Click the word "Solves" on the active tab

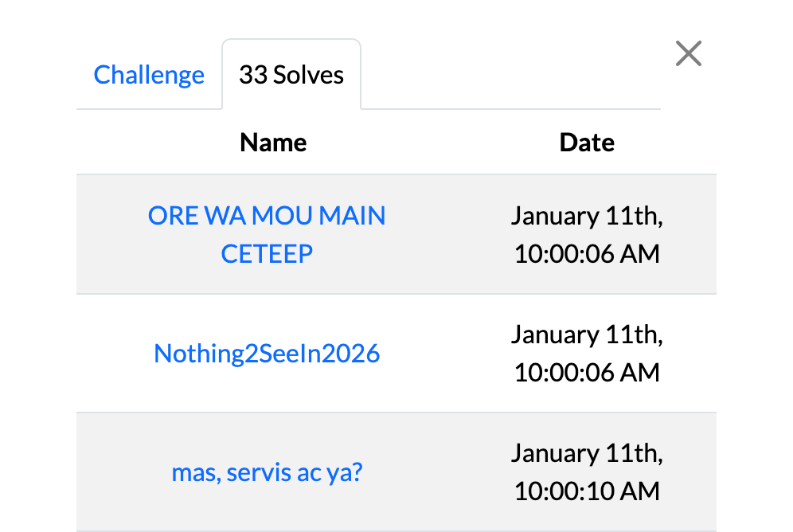coord(308,75)
